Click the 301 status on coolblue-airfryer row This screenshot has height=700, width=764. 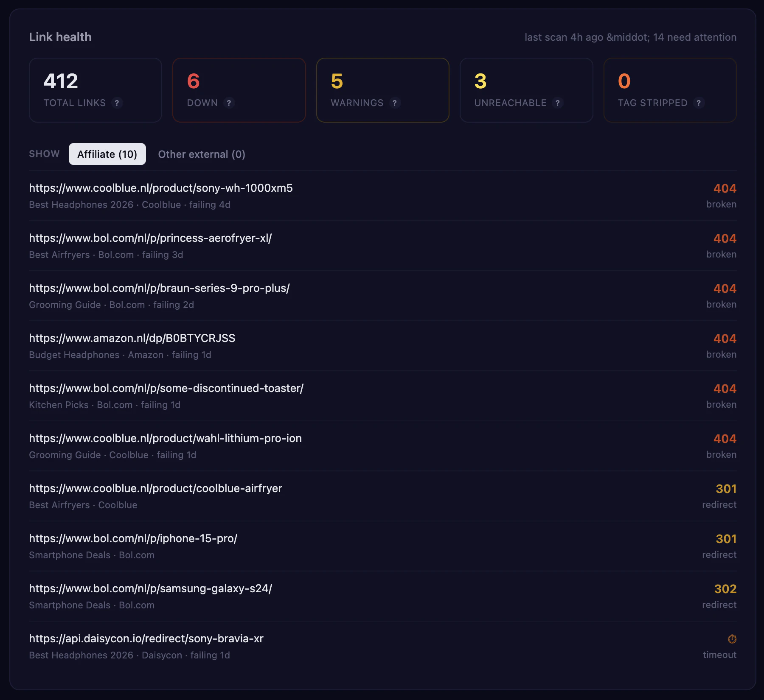click(x=726, y=489)
